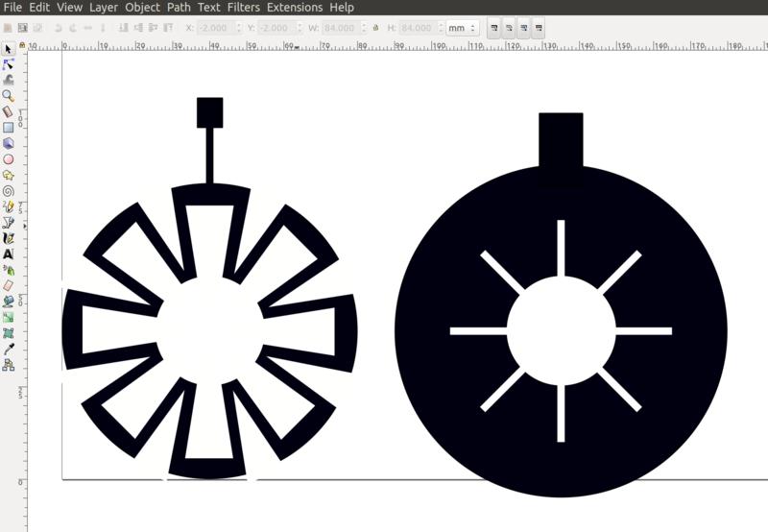Select the Ellipse circle tool

pyautogui.click(x=8, y=159)
